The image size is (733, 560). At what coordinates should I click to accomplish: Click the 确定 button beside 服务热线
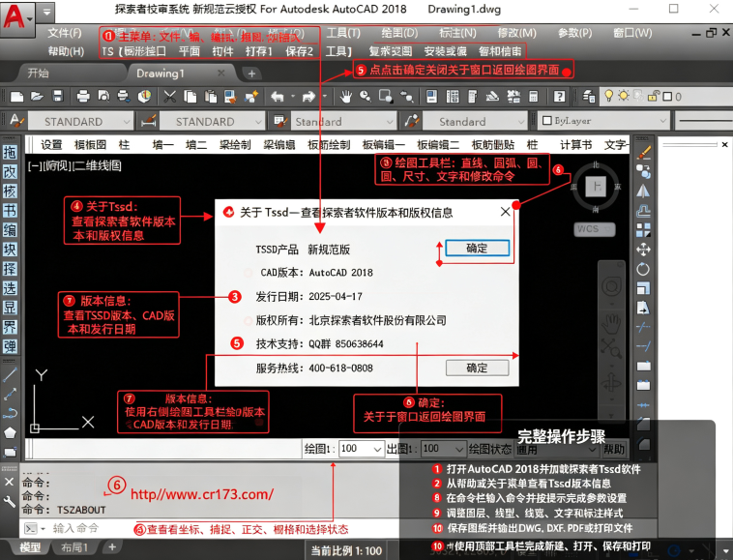pyautogui.click(x=477, y=368)
